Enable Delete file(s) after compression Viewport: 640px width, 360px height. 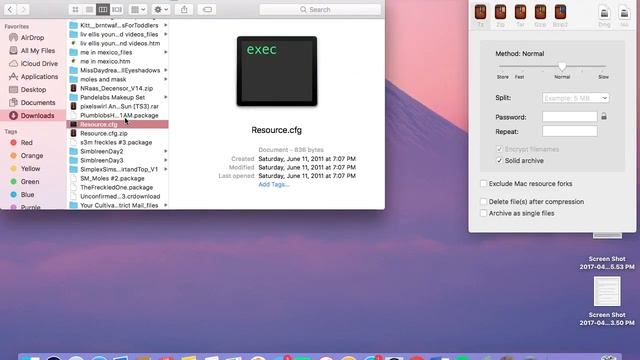[x=484, y=202]
